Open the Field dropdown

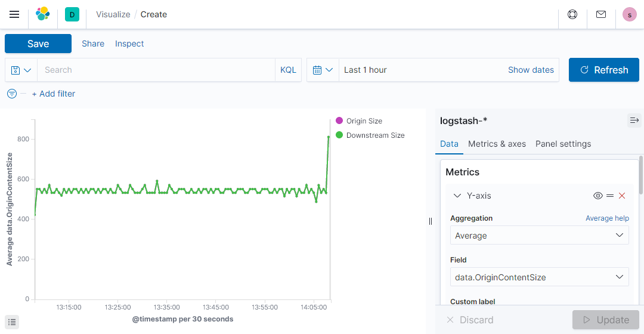[x=539, y=277]
